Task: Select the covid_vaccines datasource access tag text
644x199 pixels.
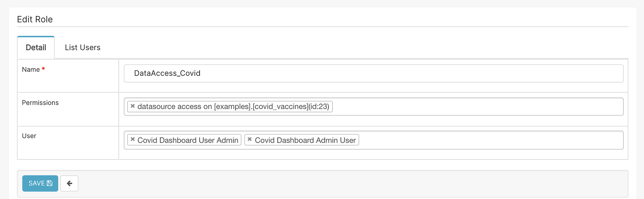Action: tap(233, 107)
